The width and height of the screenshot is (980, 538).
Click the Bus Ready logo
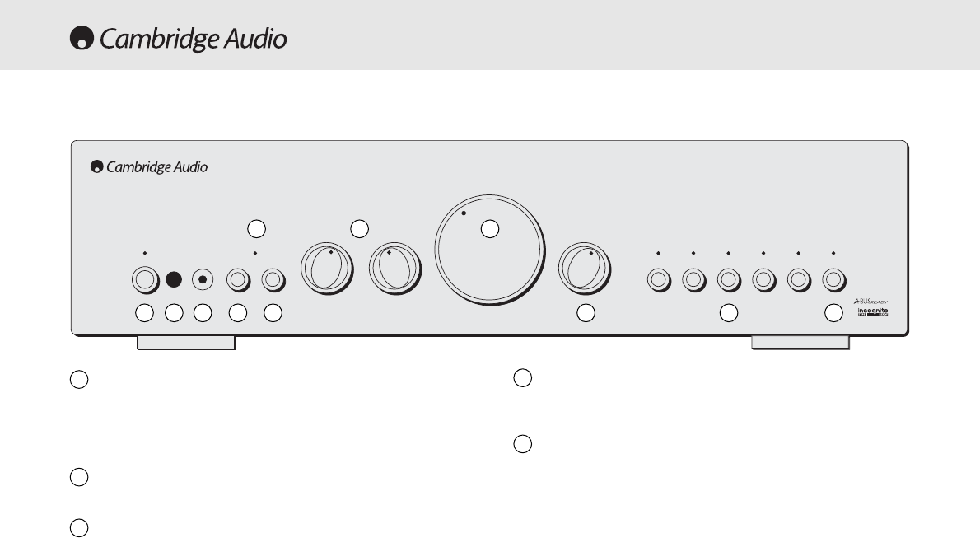click(870, 302)
